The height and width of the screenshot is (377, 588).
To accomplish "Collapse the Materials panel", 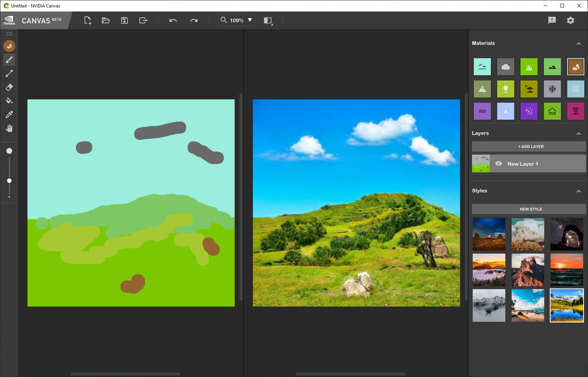I will 579,43.
